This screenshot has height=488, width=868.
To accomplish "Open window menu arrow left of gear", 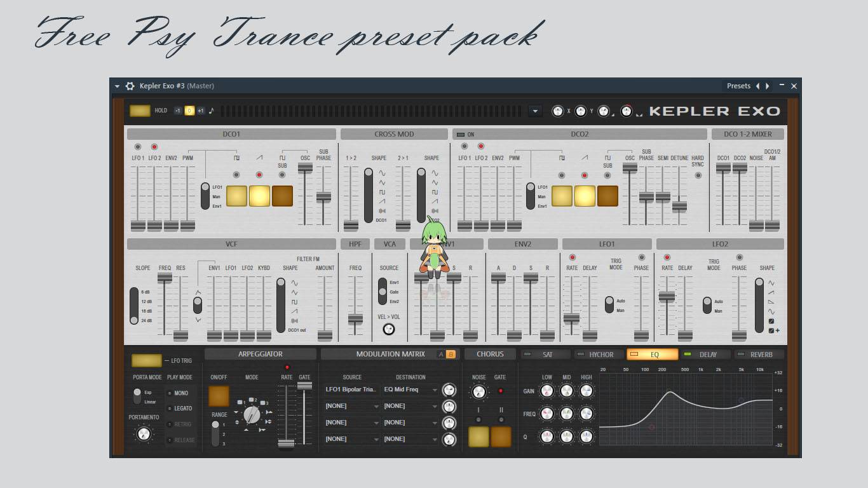I will coord(118,86).
